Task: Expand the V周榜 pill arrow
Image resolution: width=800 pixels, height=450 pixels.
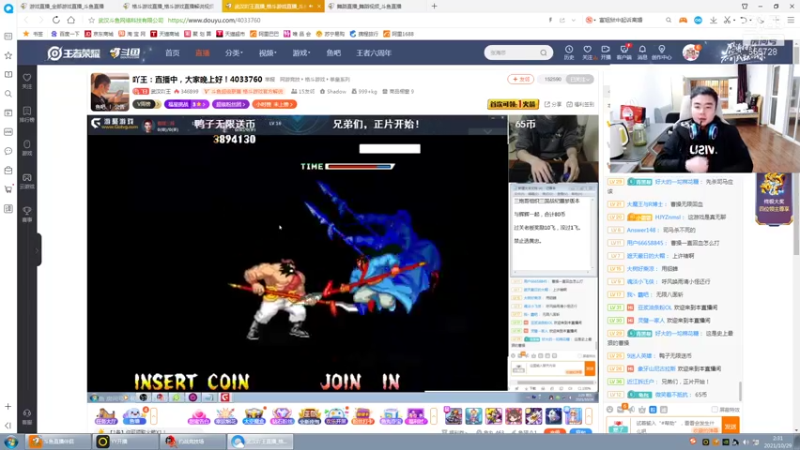Action: click(x=158, y=104)
